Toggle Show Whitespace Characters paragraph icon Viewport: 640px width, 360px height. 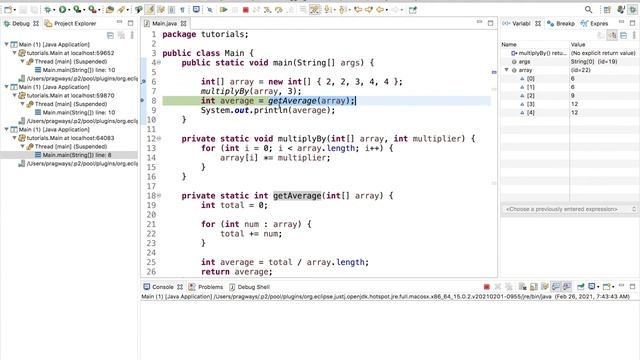pyautogui.click(x=182, y=10)
